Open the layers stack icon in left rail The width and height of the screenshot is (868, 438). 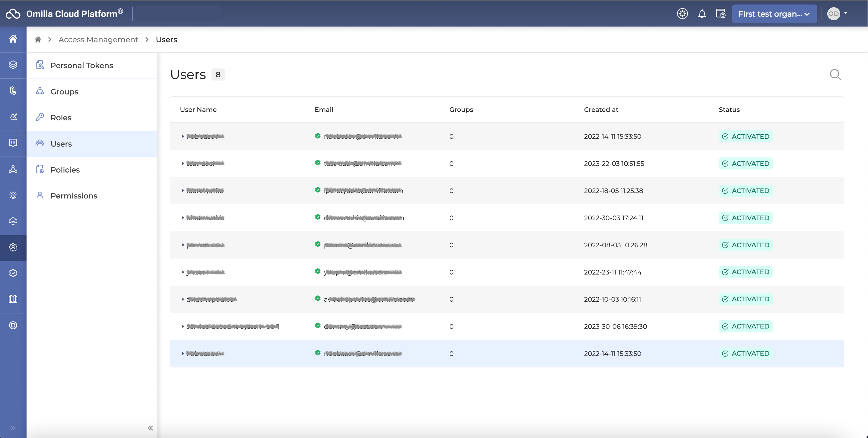[13, 65]
